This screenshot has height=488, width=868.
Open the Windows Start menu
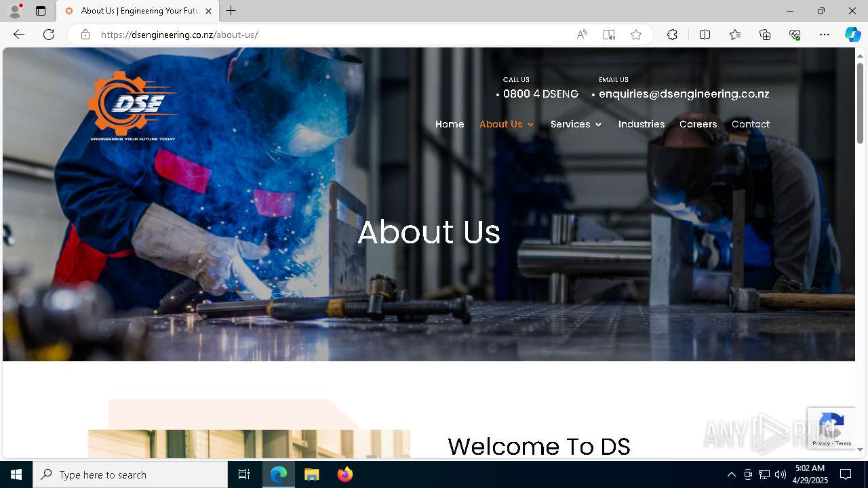(x=16, y=474)
